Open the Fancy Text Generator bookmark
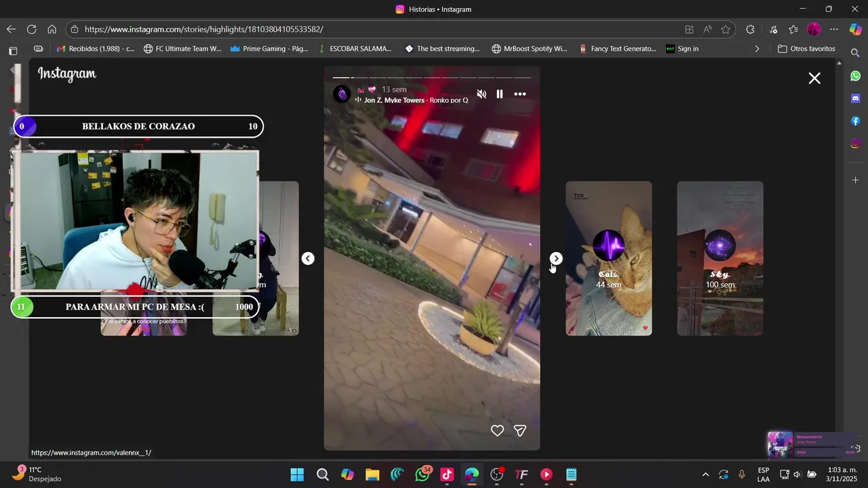Viewport: 868px width, 488px height. click(x=617, y=49)
